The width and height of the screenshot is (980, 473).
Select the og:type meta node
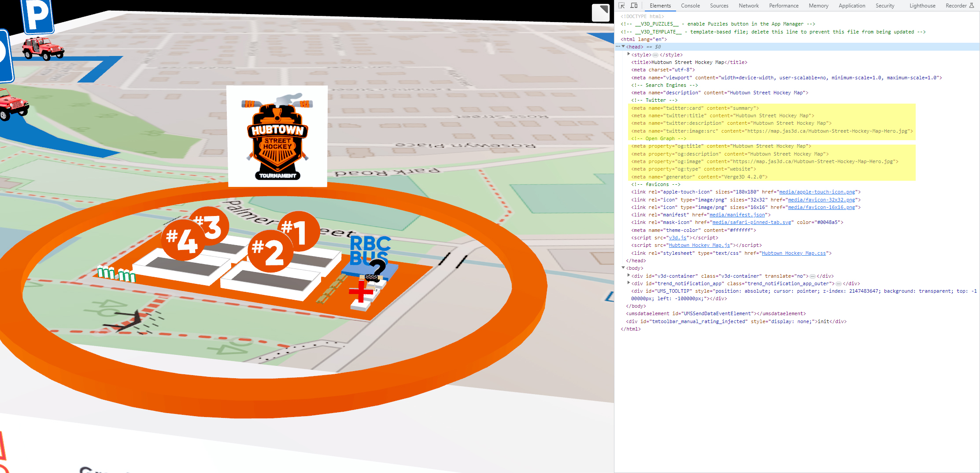(x=693, y=169)
